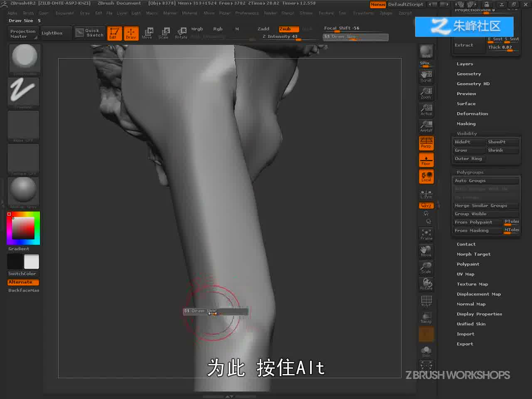
Task: Click the Focal Shift slider
Action: click(x=356, y=29)
